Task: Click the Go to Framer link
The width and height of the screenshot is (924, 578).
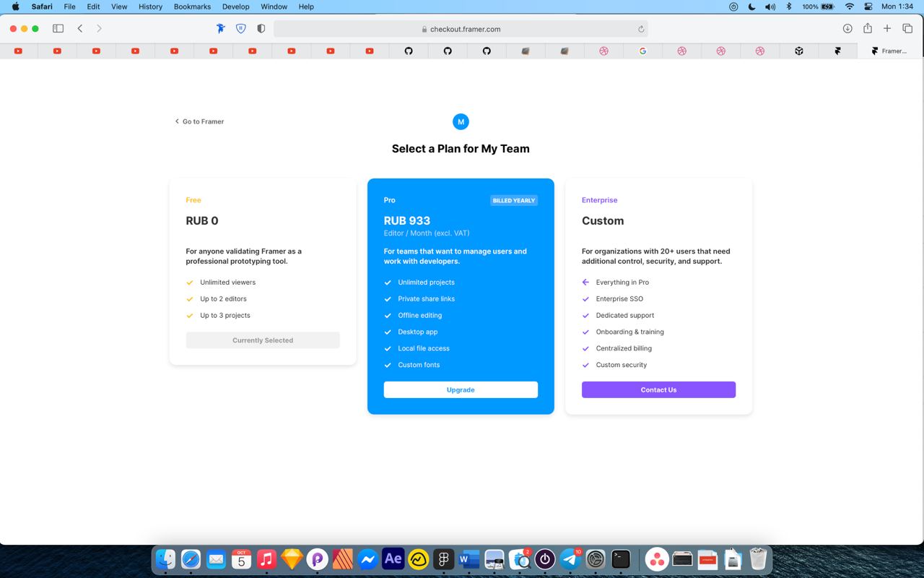Action: pos(199,121)
